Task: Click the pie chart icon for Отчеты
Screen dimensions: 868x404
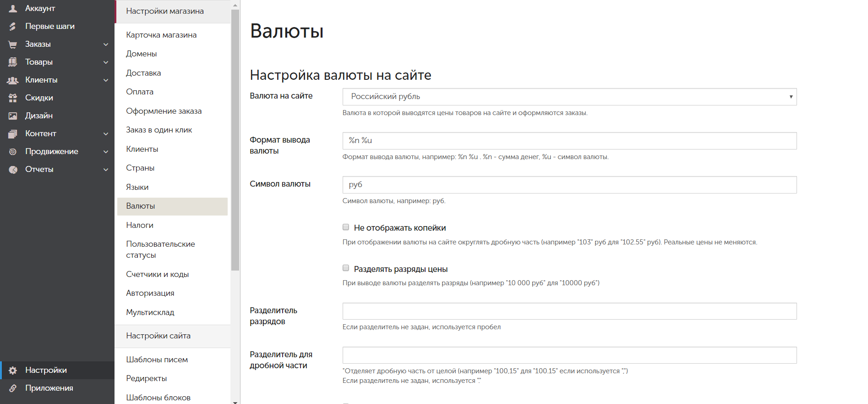Action: coord(13,169)
